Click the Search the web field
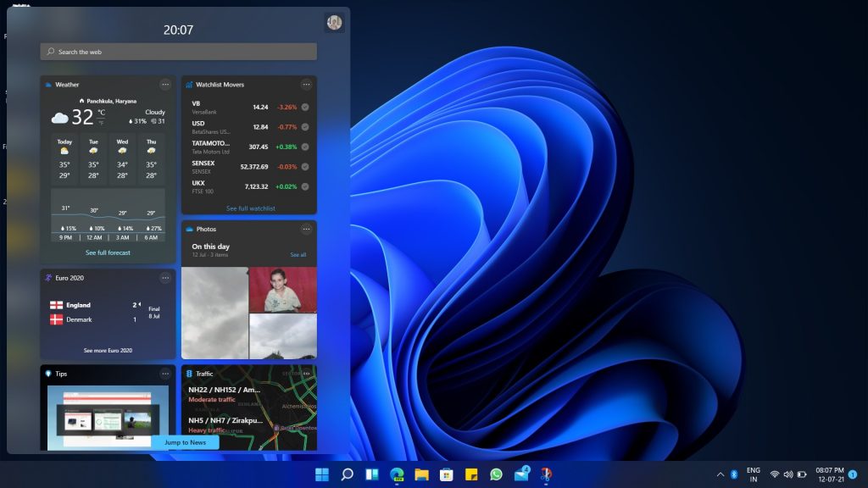 pyautogui.click(x=178, y=52)
